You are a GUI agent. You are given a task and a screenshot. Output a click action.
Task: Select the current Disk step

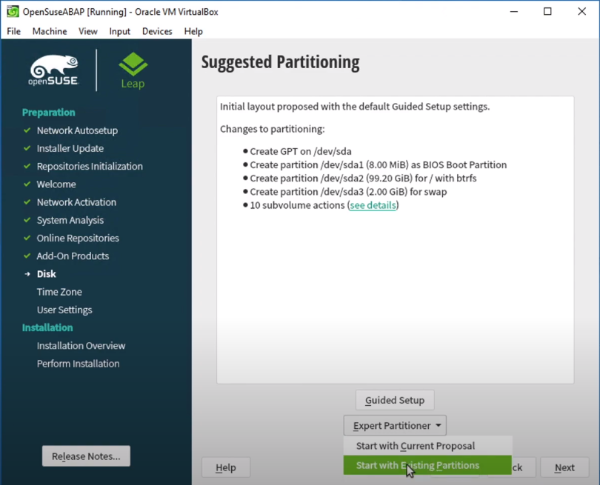(x=46, y=274)
